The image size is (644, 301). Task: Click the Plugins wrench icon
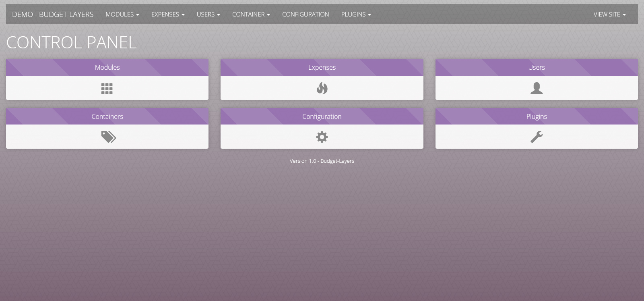(537, 137)
